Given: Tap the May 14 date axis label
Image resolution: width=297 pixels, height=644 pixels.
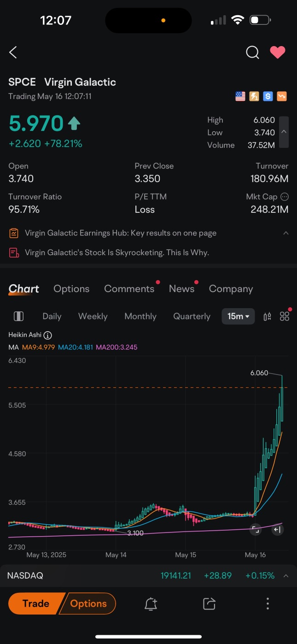Looking at the screenshot, I should [x=116, y=555].
